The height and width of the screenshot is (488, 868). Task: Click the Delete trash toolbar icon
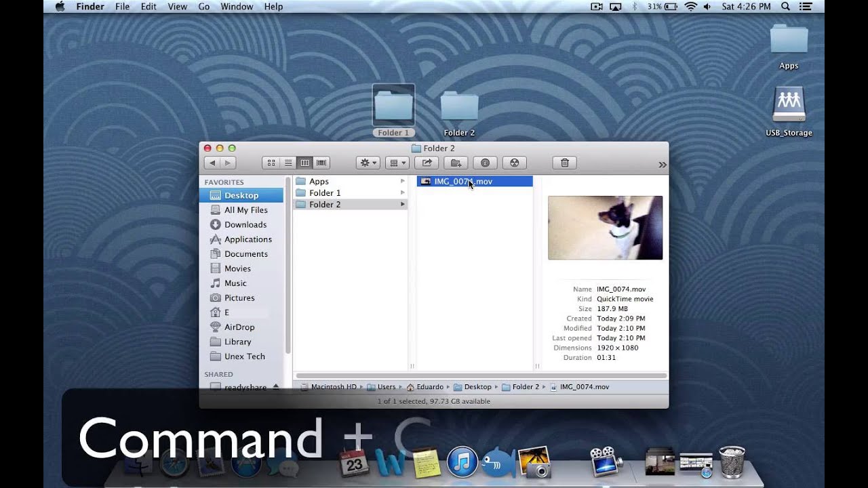click(x=564, y=163)
